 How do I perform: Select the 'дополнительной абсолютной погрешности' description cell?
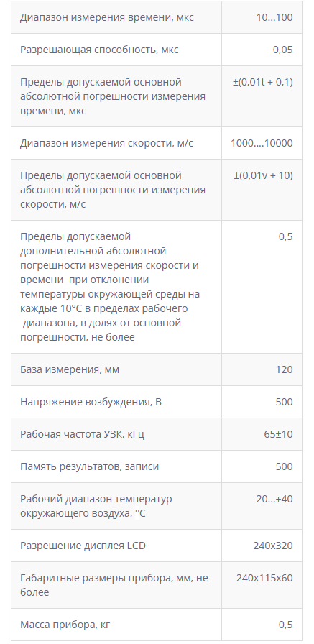click(x=116, y=287)
